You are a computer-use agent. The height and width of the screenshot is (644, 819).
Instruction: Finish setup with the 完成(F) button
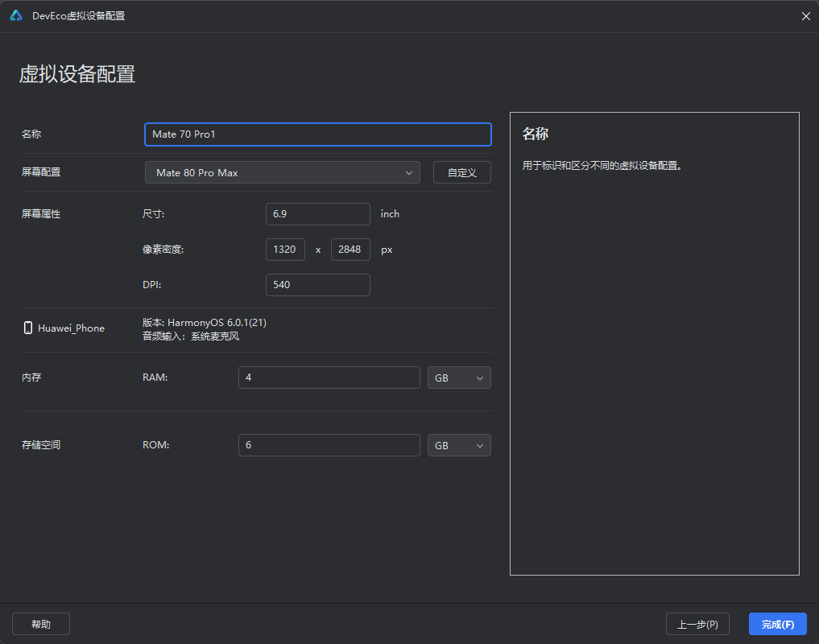coord(777,624)
